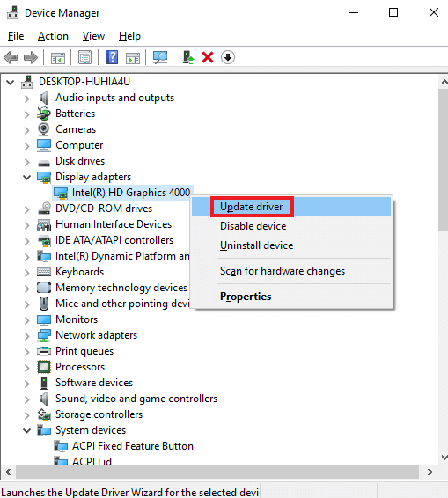Click the Disk drives icon
The height and width of the screenshot is (498, 448).
pyautogui.click(x=44, y=164)
